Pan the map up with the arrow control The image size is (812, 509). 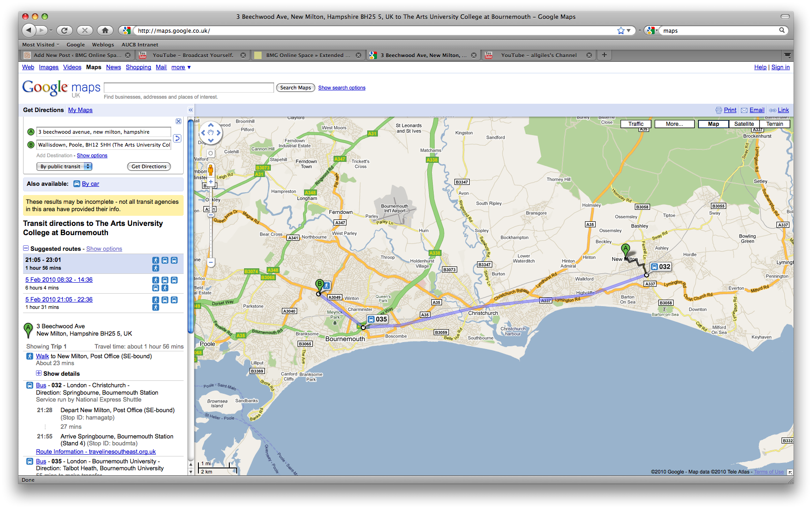click(x=211, y=125)
